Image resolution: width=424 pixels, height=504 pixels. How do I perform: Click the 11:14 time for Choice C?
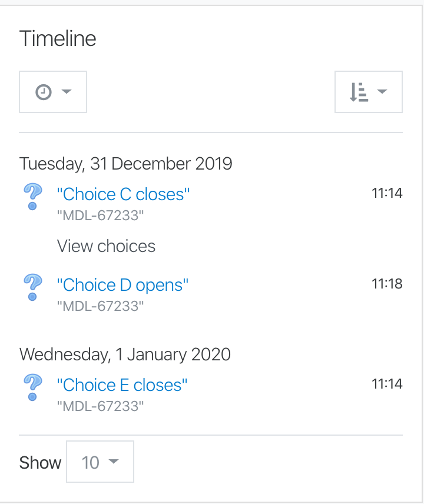(x=387, y=193)
